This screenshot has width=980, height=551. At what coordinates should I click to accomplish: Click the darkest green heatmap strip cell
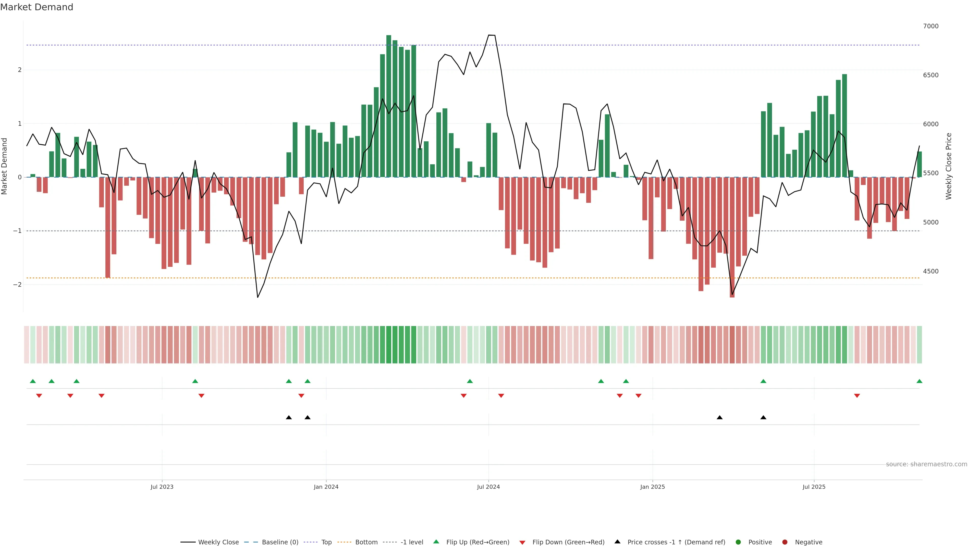click(389, 345)
